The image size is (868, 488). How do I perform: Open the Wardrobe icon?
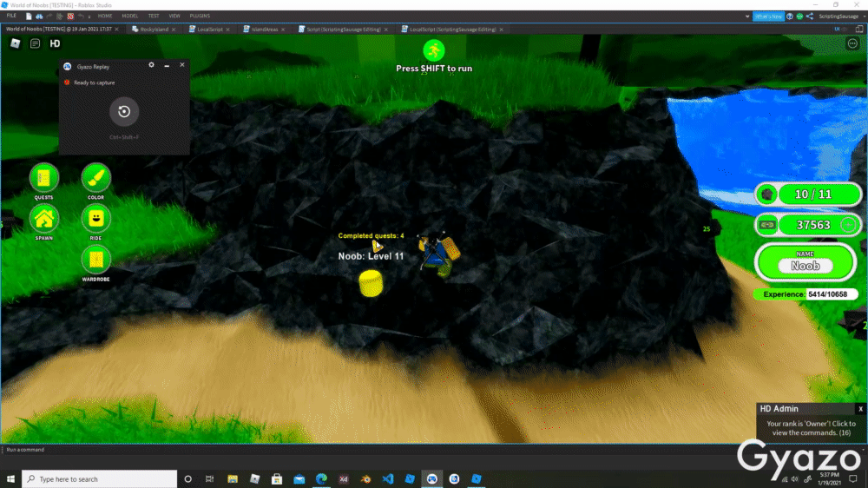point(95,260)
